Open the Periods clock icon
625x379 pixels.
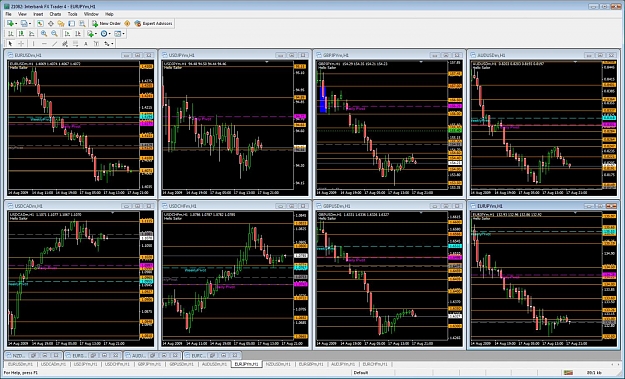pyautogui.click(x=104, y=34)
